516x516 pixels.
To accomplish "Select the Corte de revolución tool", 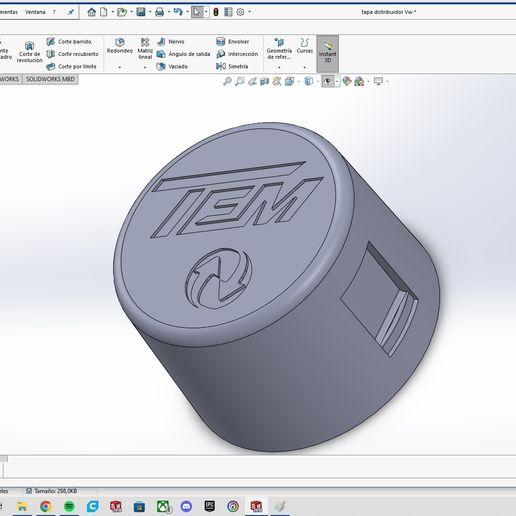I will 29,52.
